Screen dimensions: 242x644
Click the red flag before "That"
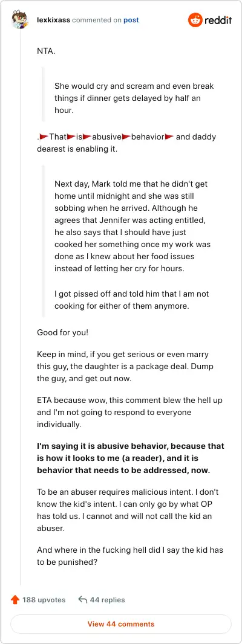(44, 137)
